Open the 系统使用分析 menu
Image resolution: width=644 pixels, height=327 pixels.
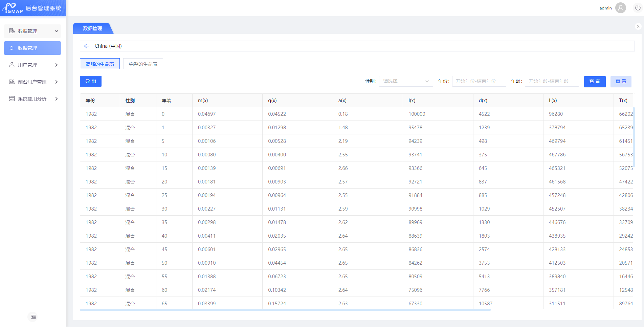pyautogui.click(x=32, y=99)
